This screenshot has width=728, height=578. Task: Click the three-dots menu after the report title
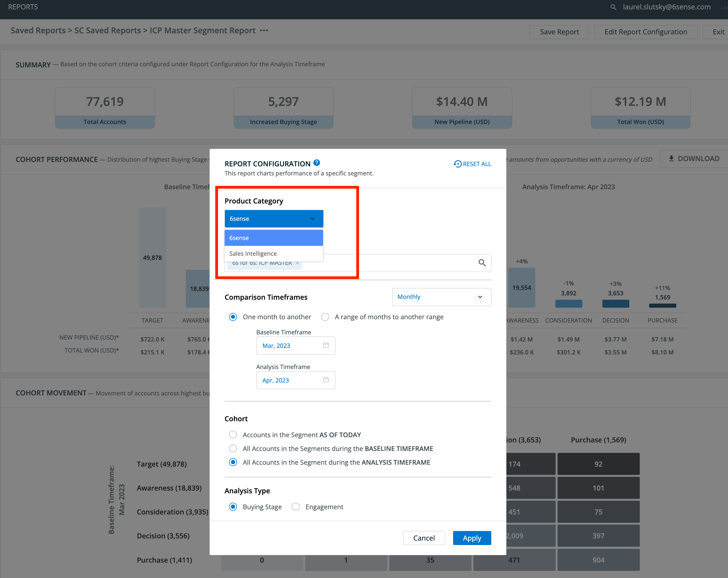[x=264, y=31]
